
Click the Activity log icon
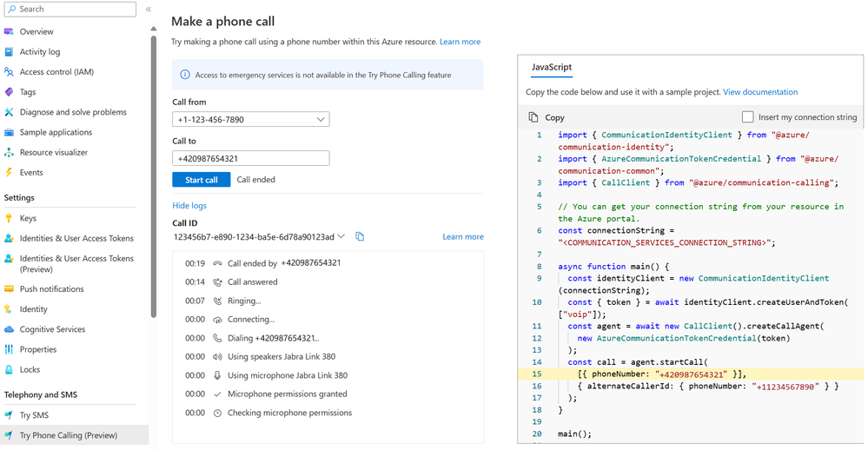(x=9, y=51)
